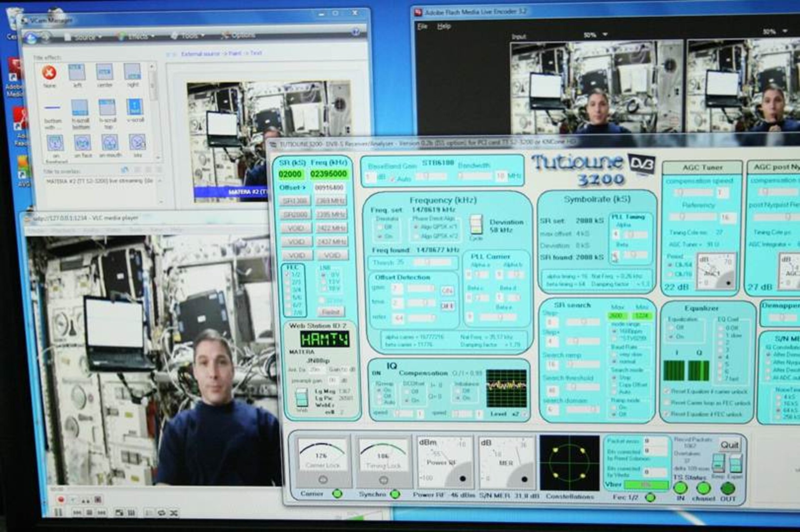Toggle the BaseBand Gain Auto checkbox

(392, 179)
